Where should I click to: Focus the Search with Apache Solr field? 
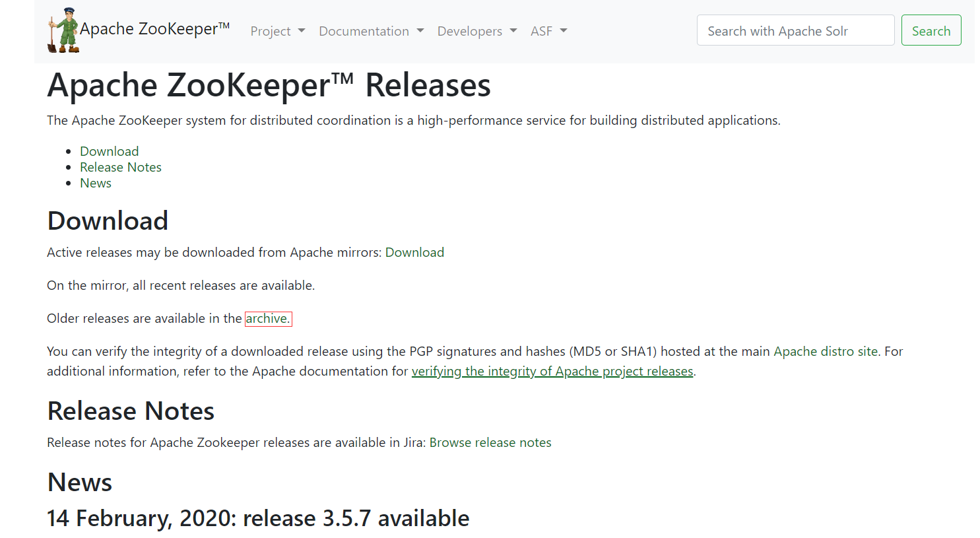pyautogui.click(x=796, y=30)
